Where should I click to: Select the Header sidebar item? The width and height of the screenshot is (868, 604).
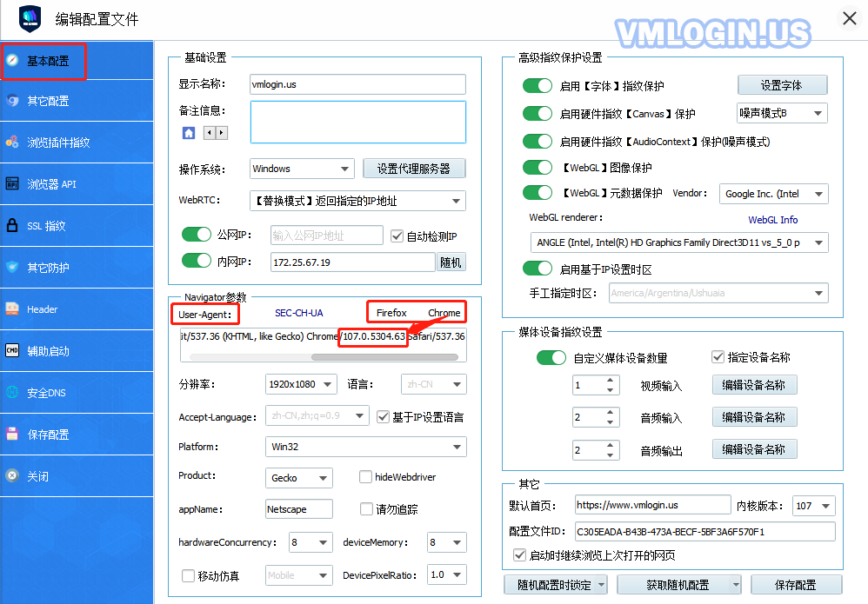coord(77,309)
